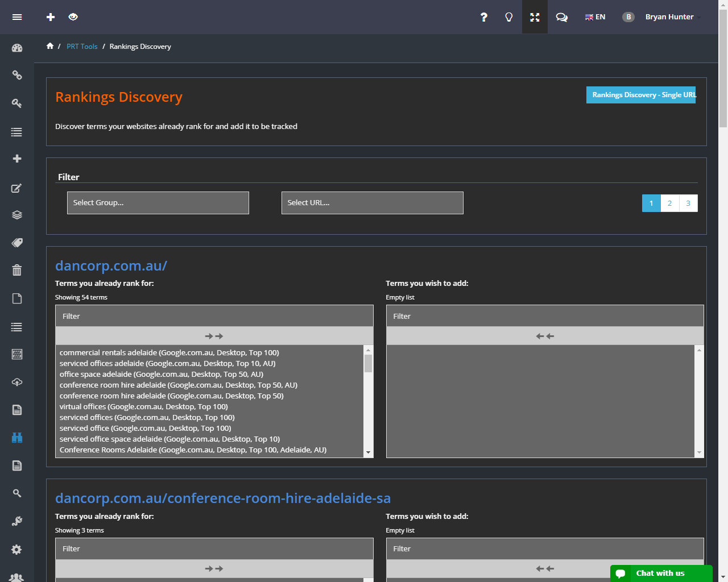Image resolution: width=728 pixels, height=582 pixels.
Task: Open the EN language selector
Action: point(595,17)
